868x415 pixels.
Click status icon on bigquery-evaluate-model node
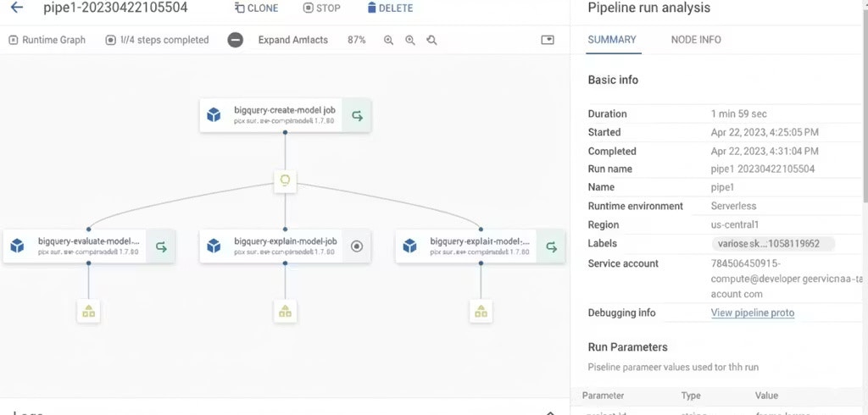(x=161, y=246)
